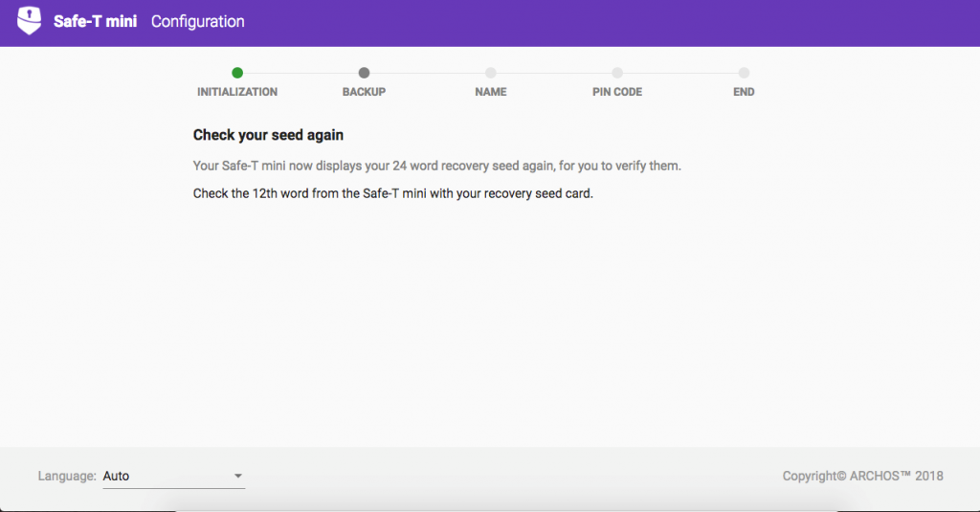980x512 pixels.
Task: Select the PIN CODE step label
Action: click(617, 92)
